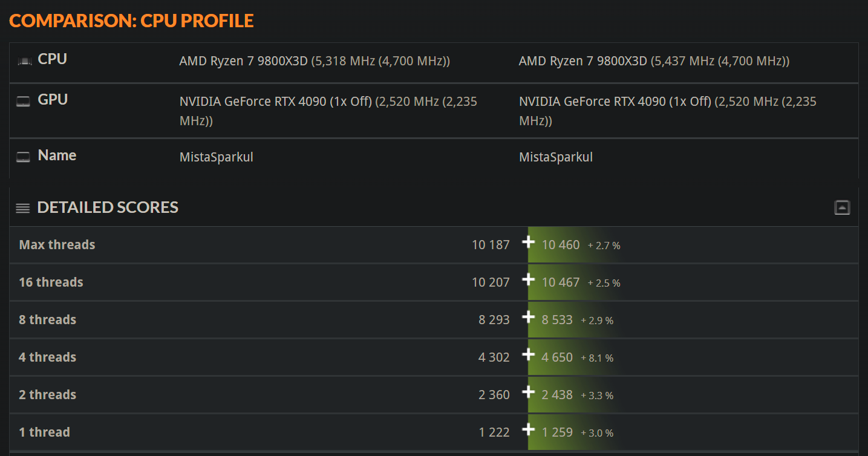Click plus icon in 4 threads row

click(x=529, y=354)
